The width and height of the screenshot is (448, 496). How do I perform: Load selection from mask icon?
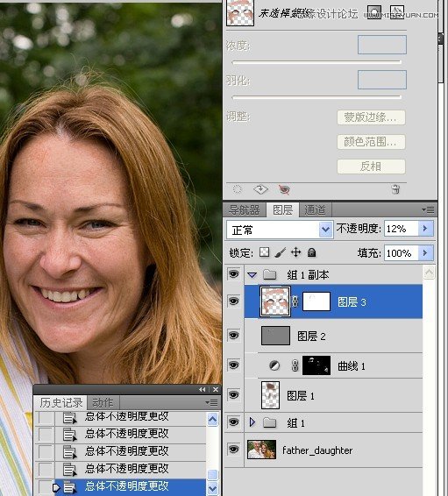point(237,189)
